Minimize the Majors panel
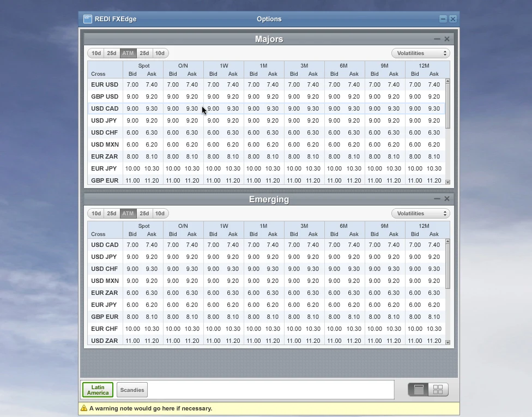The image size is (532, 417). (x=437, y=39)
